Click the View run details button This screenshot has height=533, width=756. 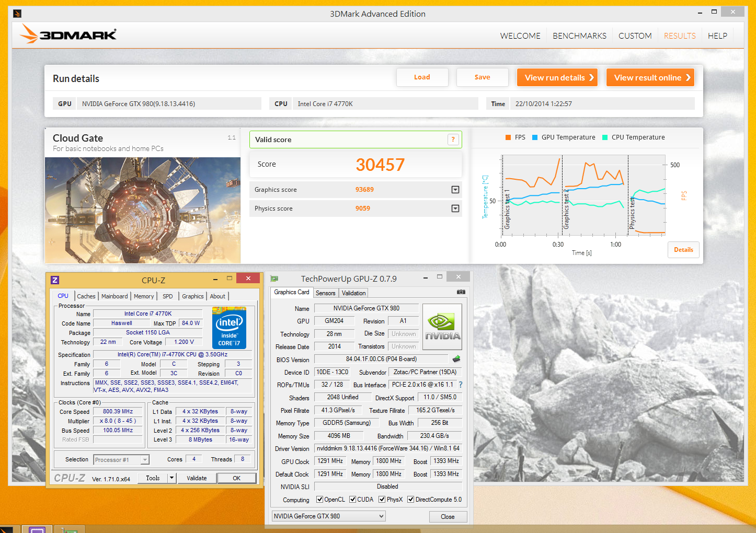click(x=557, y=77)
